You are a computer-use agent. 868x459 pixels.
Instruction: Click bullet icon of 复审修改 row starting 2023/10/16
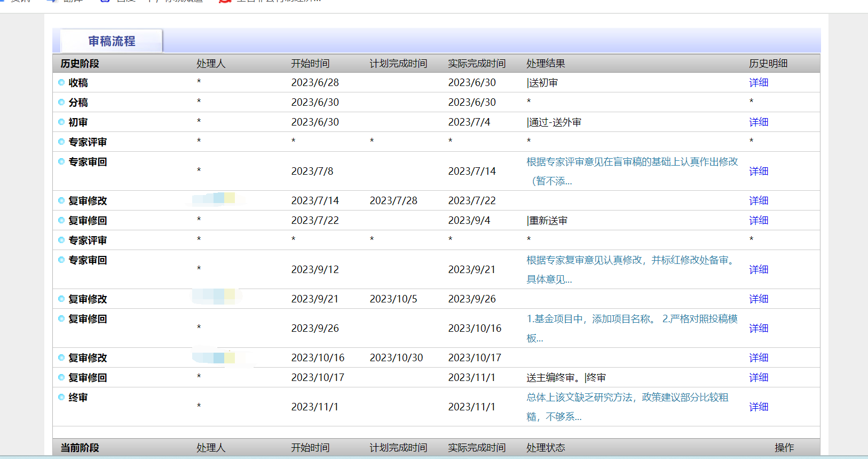coord(61,357)
